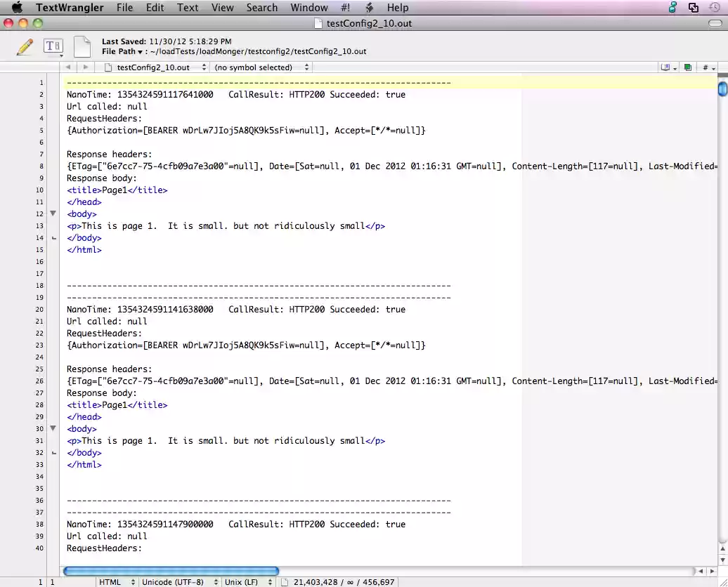Open the Edit menu
This screenshot has height=587, width=728.
click(155, 8)
